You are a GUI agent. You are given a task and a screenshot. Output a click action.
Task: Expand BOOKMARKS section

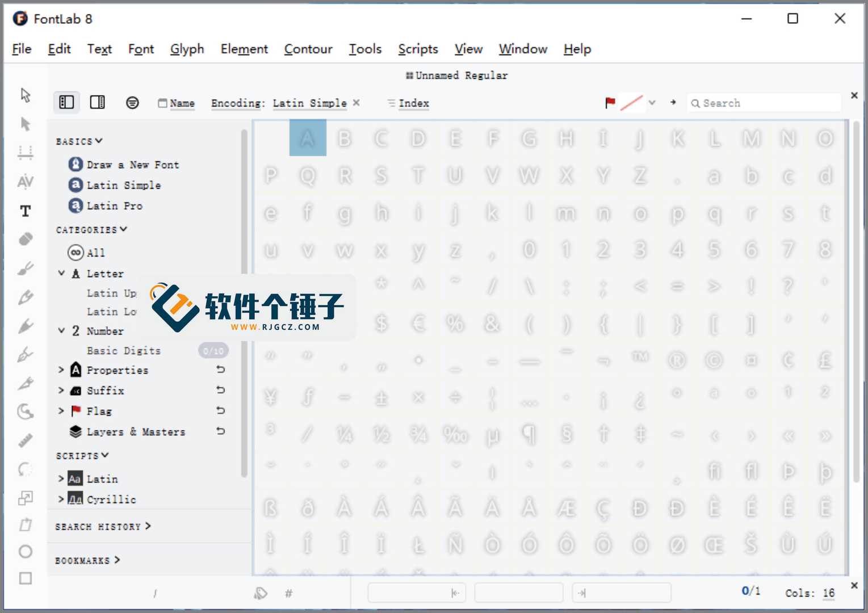(87, 560)
